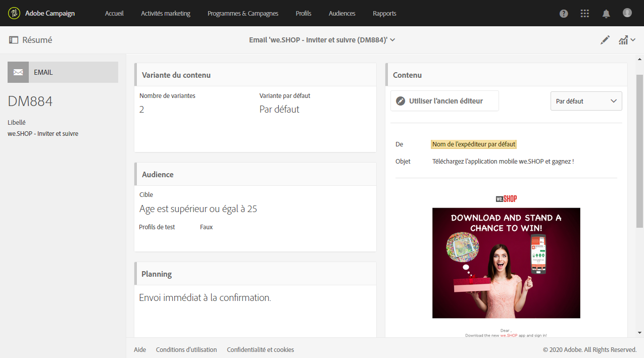Open 'Conditions d'utilisation' footer link
Viewport: 644px width, 358px height.
click(x=186, y=349)
